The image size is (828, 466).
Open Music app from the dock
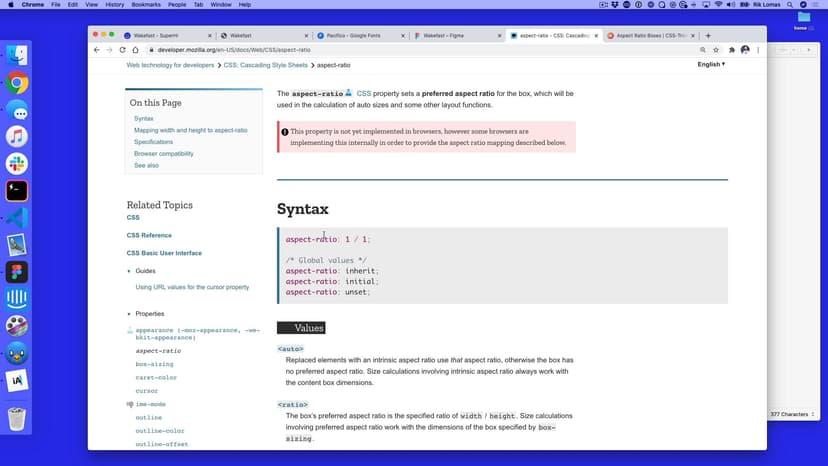click(17, 137)
